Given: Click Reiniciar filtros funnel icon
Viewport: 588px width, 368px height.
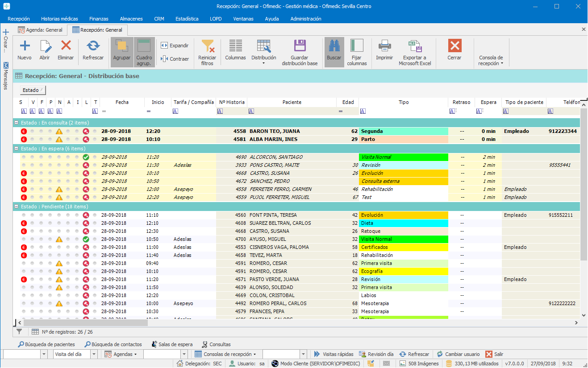Looking at the screenshot, I should 207,46.
